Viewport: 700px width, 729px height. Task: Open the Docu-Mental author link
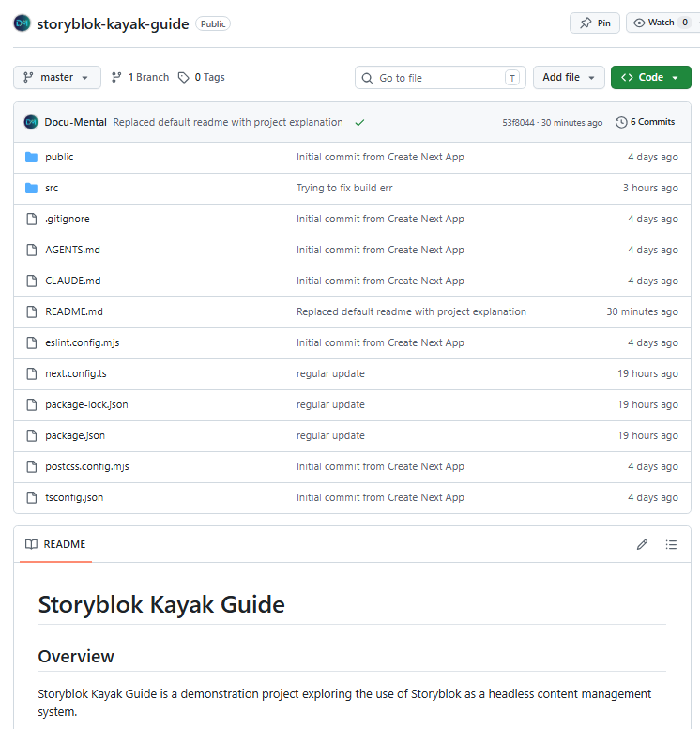coord(75,122)
